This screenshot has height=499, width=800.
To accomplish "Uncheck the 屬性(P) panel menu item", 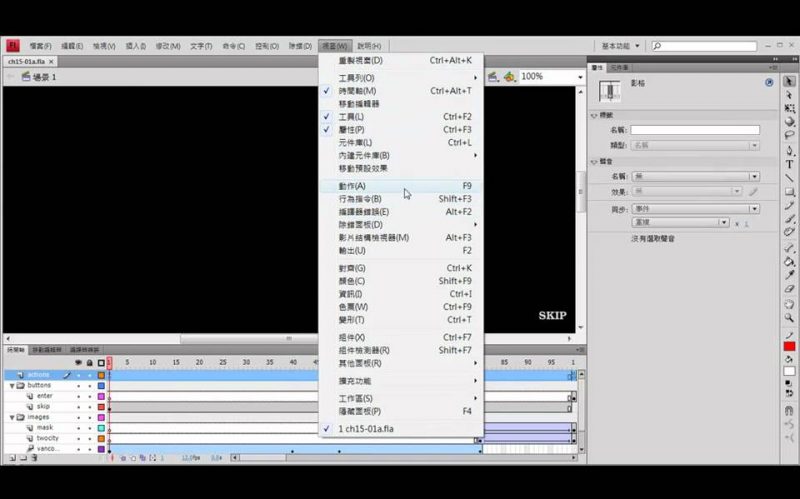I will [x=351, y=130].
